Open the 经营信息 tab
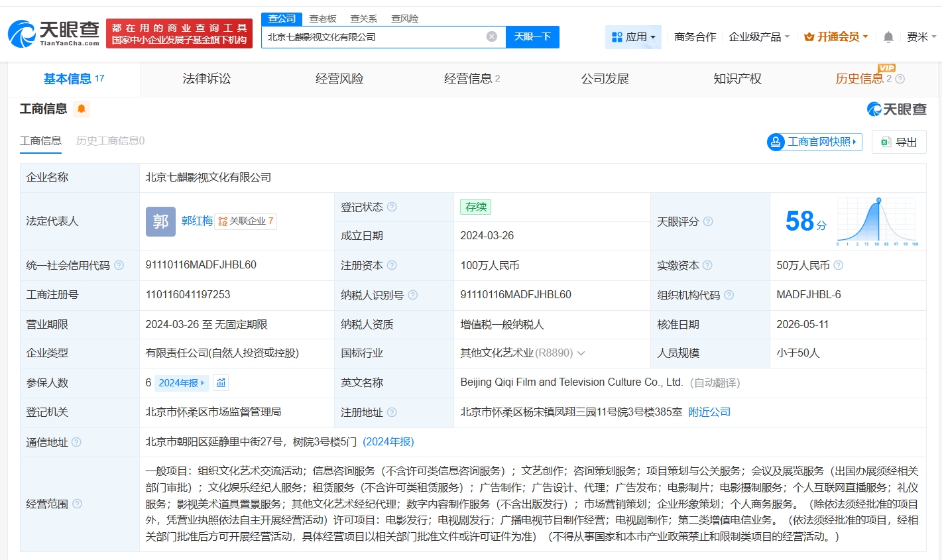The height and width of the screenshot is (560, 942). pyautogui.click(x=472, y=79)
